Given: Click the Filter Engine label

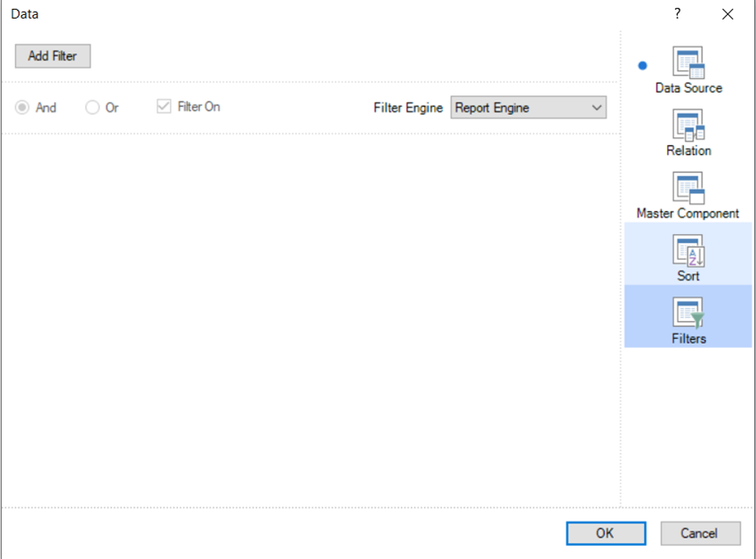Looking at the screenshot, I should click(x=408, y=108).
